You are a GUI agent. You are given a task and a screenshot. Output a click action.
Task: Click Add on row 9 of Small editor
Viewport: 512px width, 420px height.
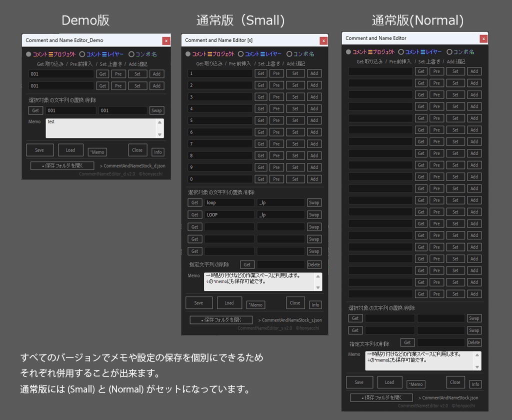pyautogui.click(x=314, y=167)
